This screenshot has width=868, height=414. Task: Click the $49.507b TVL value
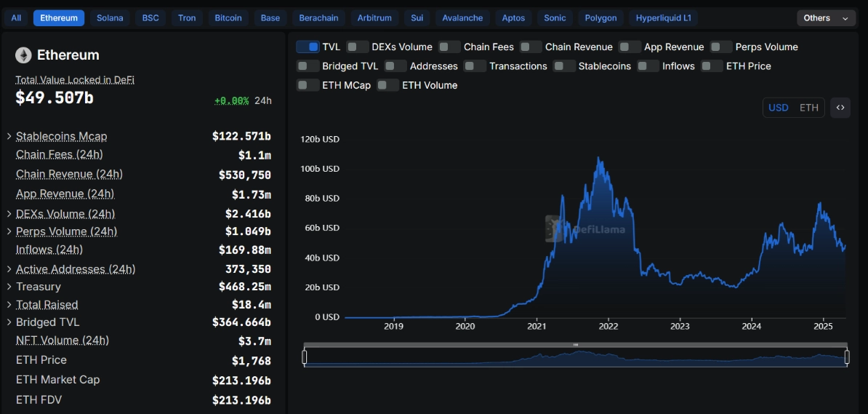tap(55, 98)
